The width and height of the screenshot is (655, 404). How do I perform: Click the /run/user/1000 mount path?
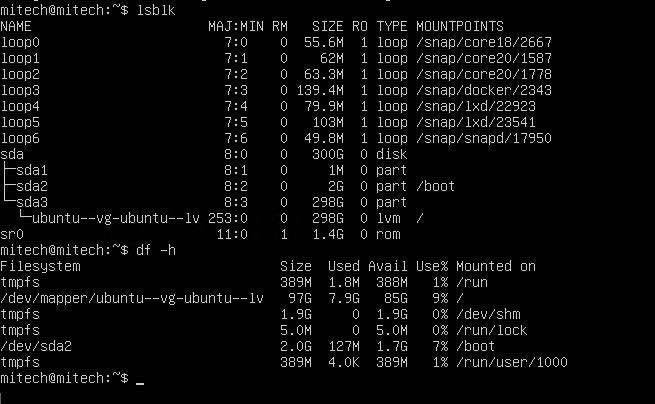point(511,362)
